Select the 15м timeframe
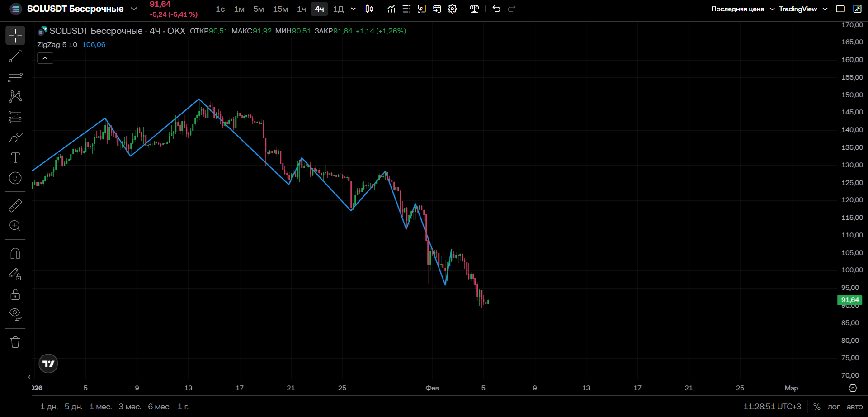 coord(280,9)
